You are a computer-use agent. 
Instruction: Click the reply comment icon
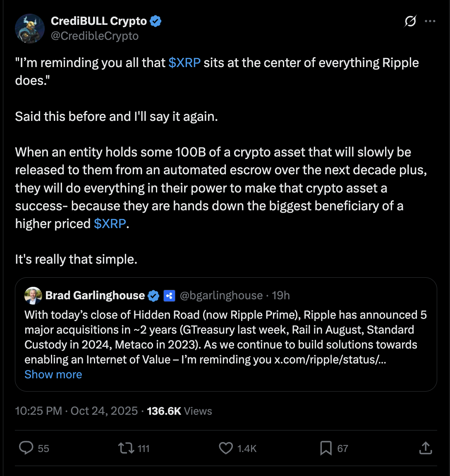pos(27,448)
